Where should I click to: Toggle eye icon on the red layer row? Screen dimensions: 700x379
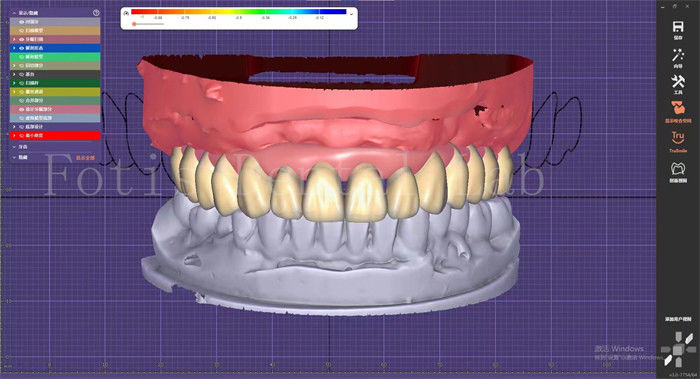[x=21, y=135]
